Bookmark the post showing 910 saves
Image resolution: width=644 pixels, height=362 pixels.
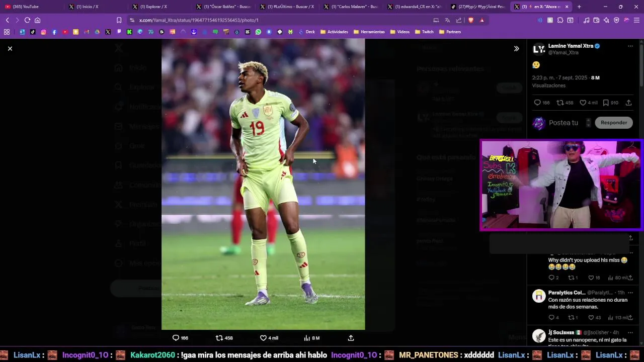610,103
